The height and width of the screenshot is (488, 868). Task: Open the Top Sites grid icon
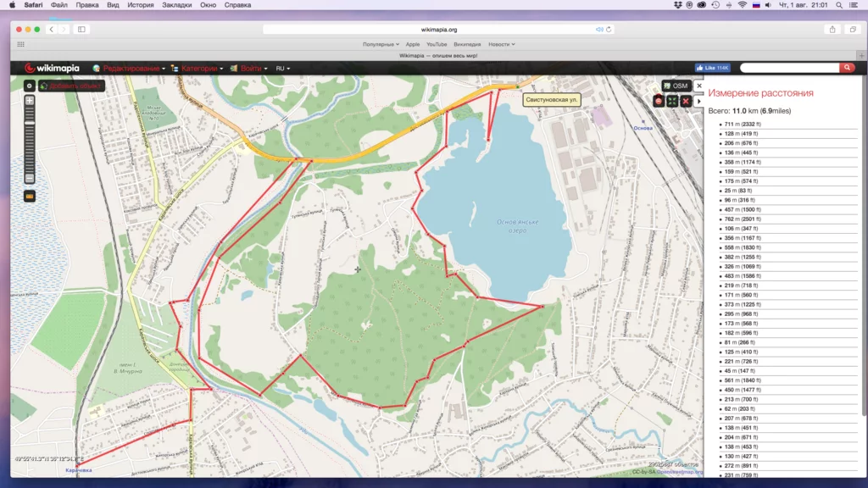coord(20,44)
